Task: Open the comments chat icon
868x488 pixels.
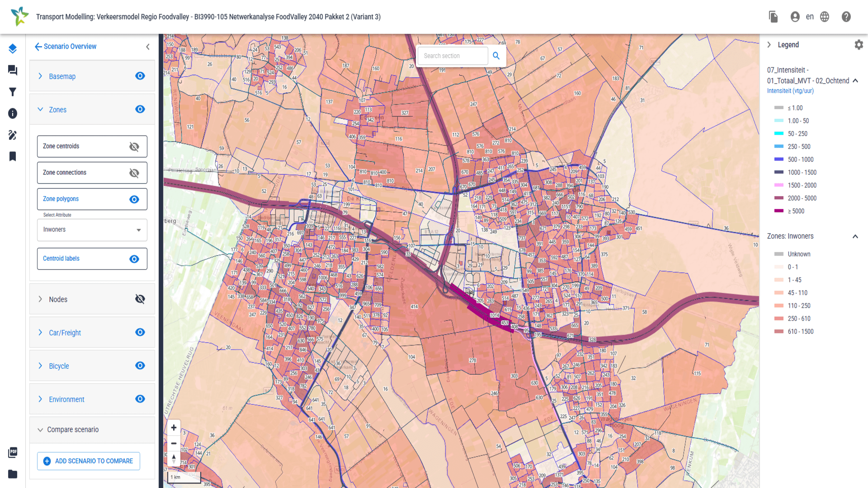Action: tap(13, 70)
